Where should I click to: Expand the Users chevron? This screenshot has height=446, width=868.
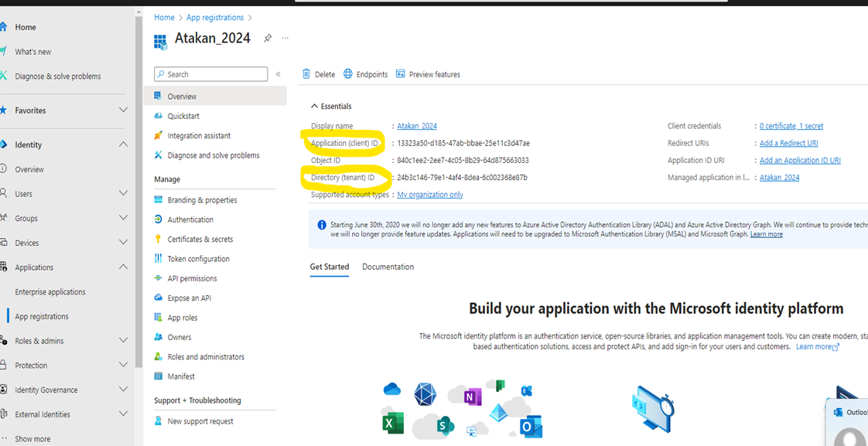tap(124, 193)
